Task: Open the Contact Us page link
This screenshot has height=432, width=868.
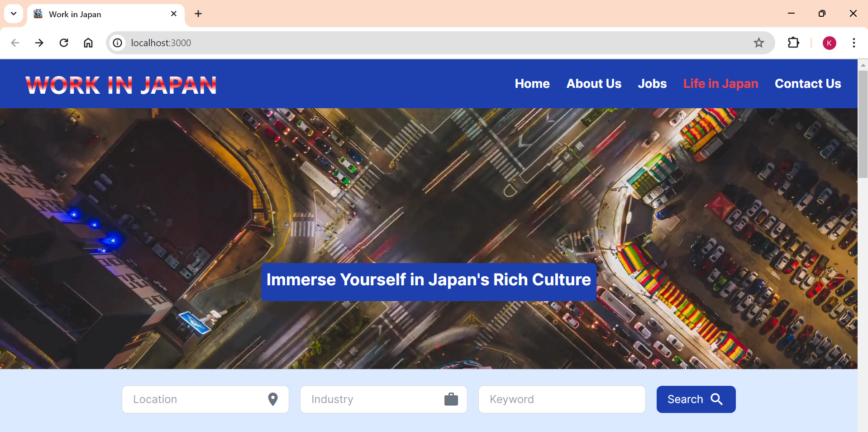Action: click(807, 84)
